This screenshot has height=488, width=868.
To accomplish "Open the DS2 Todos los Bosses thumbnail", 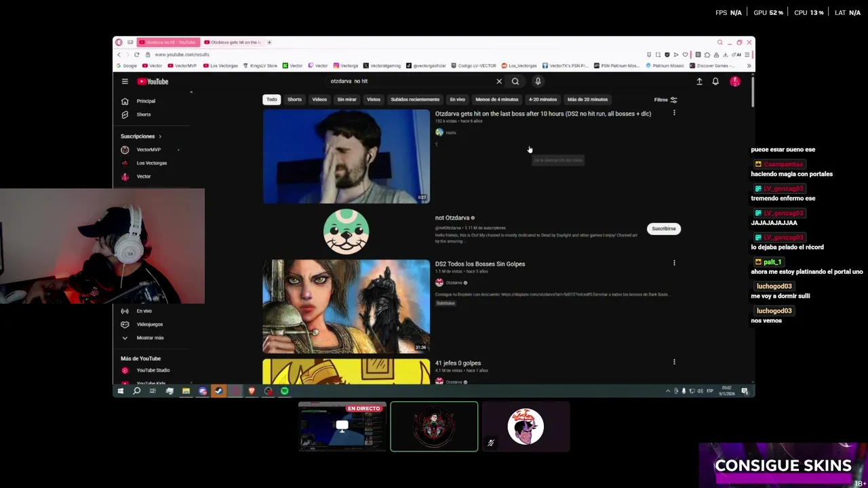I will (x=347, y=306).
